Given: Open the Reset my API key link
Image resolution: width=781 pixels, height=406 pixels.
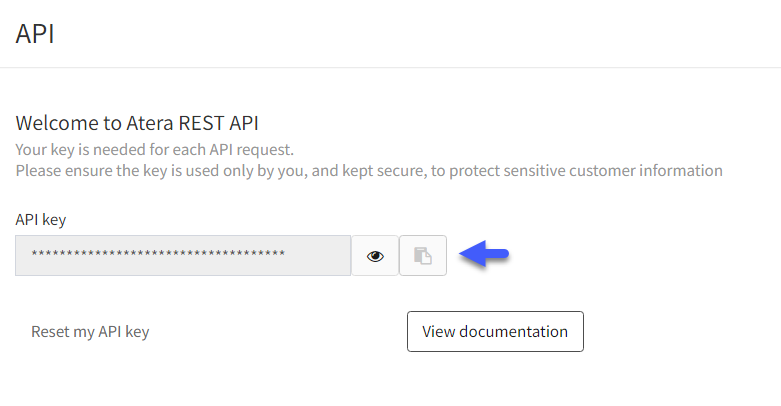Looking at the screenshot, I should [90, 332].
